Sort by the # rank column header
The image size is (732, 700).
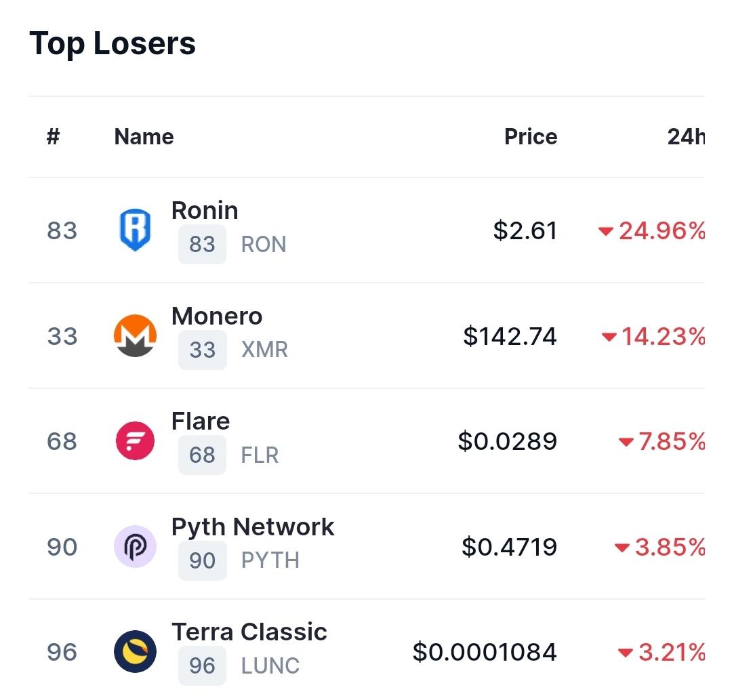[54, 137]
